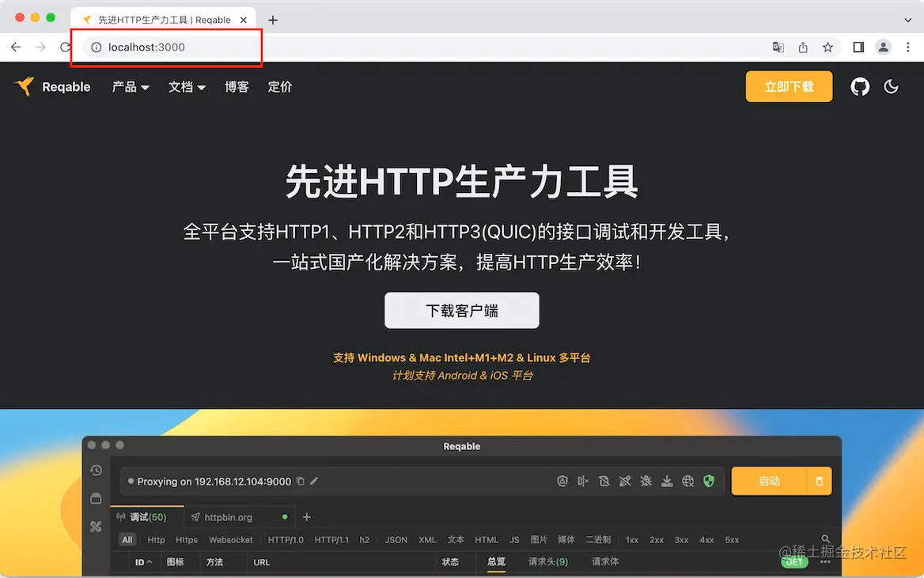The height and width of the screenshot is (578, 924).
Task: Click the browser forward arrow
Action: coord(40,47)
